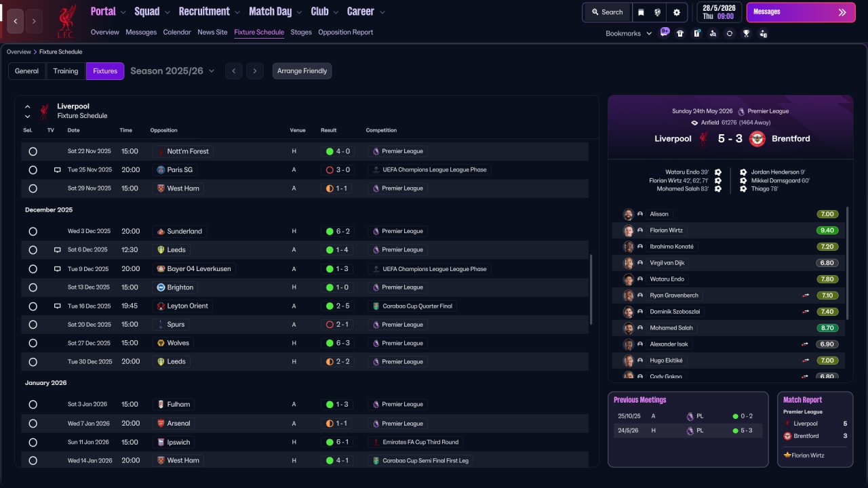Open the world globe icon in the top bar
The image size is (868, 488).
(x=658, y=12)
